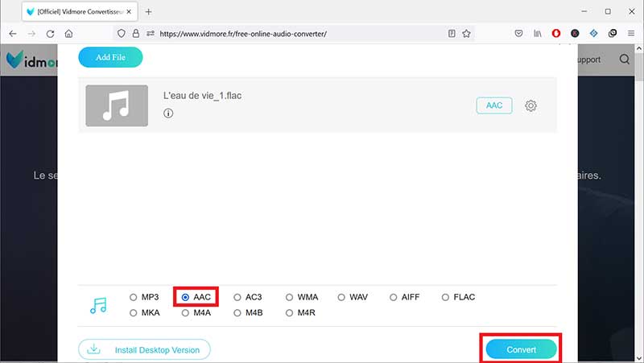Open a new browser tab
Viewport: 644px width, 363px height.
(148, 11)
